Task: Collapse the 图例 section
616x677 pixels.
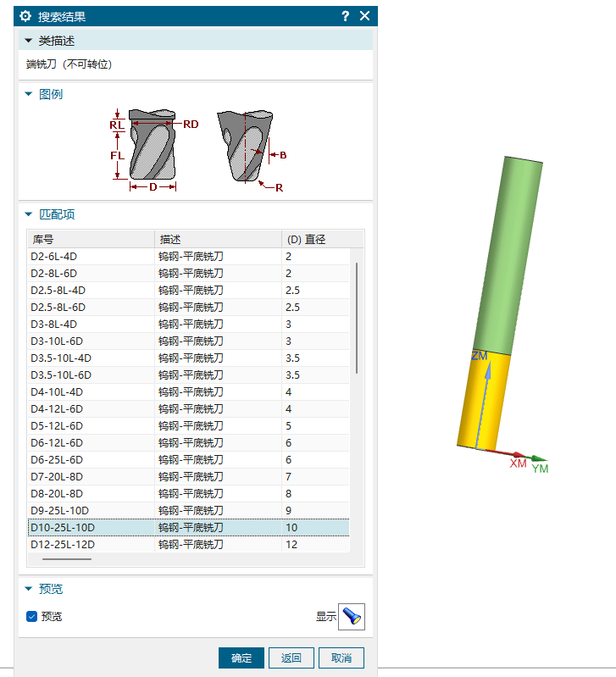Action: (28, 94)
